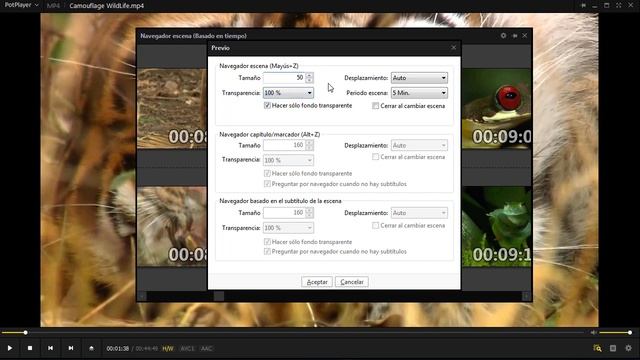
Task: Click the scene browser scrollbar thumb
Action: (219, 296)
